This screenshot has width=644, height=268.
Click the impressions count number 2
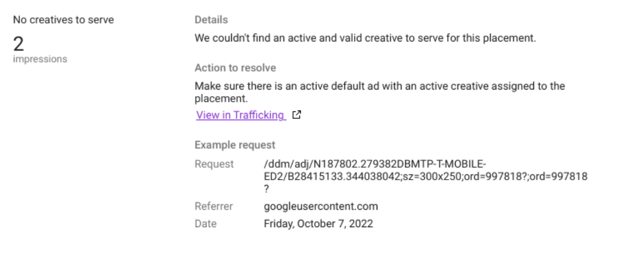pyautogui.click(x=19, y=43)
